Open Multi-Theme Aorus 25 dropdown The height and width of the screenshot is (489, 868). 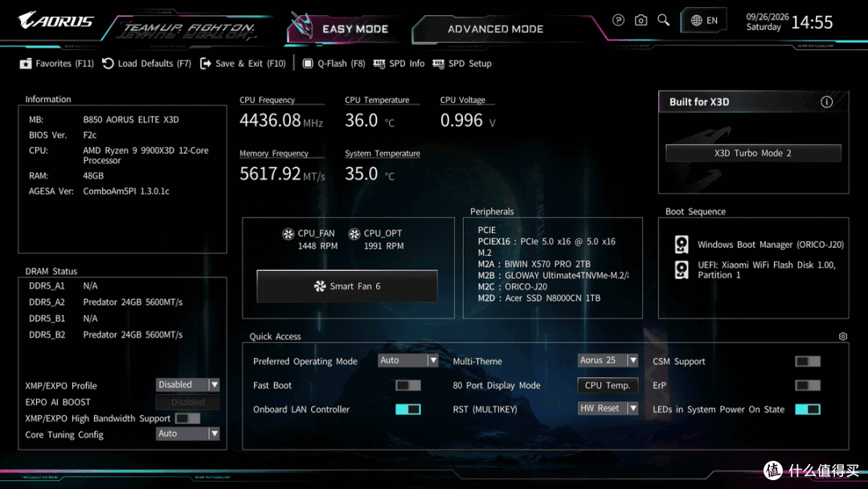click(608, 360)
